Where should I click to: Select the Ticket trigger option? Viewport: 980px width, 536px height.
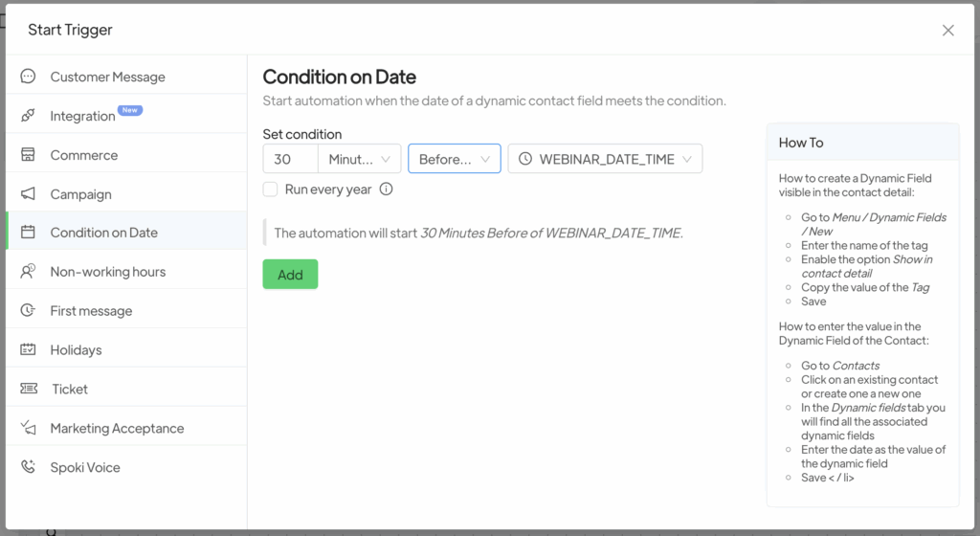69,390
